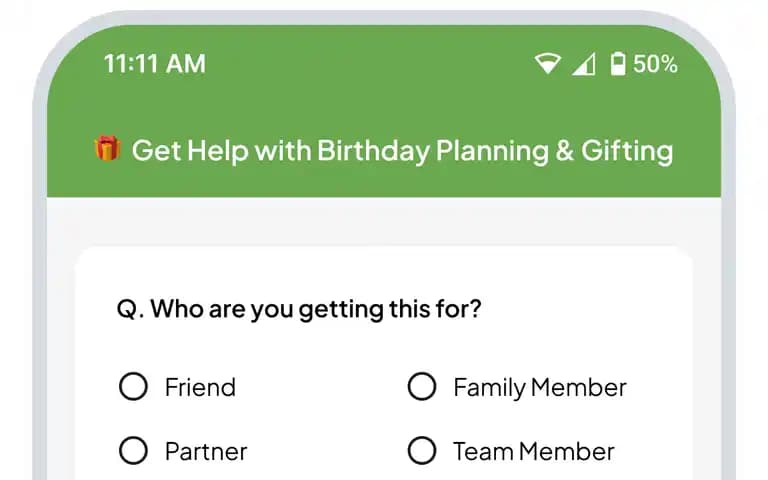Click the green header bar
Image resolution: width=768 pixels, height=480 pixels.
pyautogui.click(x=384, y=111)
